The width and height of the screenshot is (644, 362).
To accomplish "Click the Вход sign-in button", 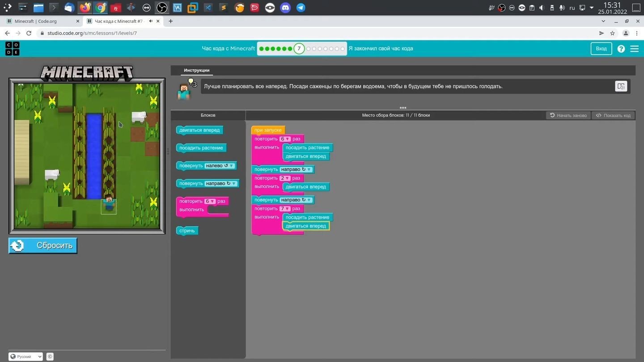I will 601,49.
